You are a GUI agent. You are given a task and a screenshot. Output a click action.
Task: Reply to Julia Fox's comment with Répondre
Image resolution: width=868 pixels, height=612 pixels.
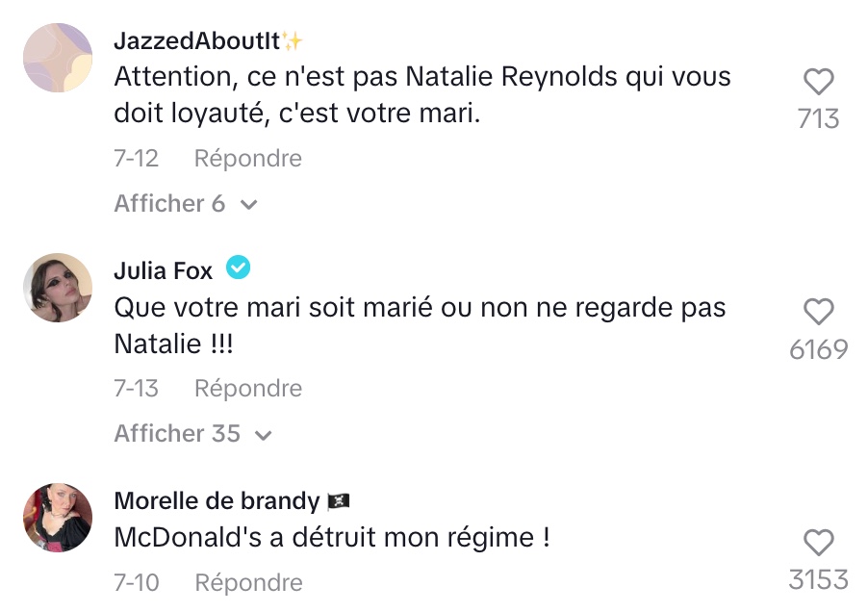tap(248, 389)
